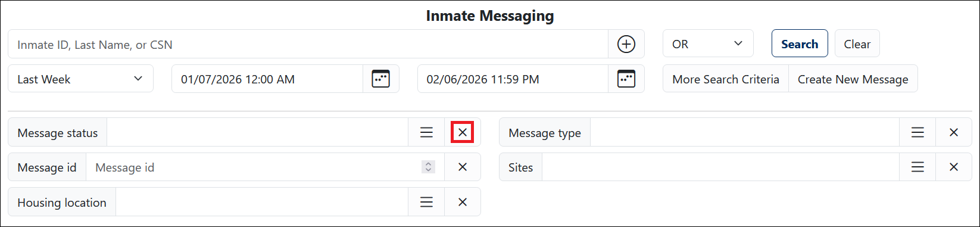Remove the Housing location criterion
Image resolution: width=980 pixels, height=227 pixels.
(463, 202)
